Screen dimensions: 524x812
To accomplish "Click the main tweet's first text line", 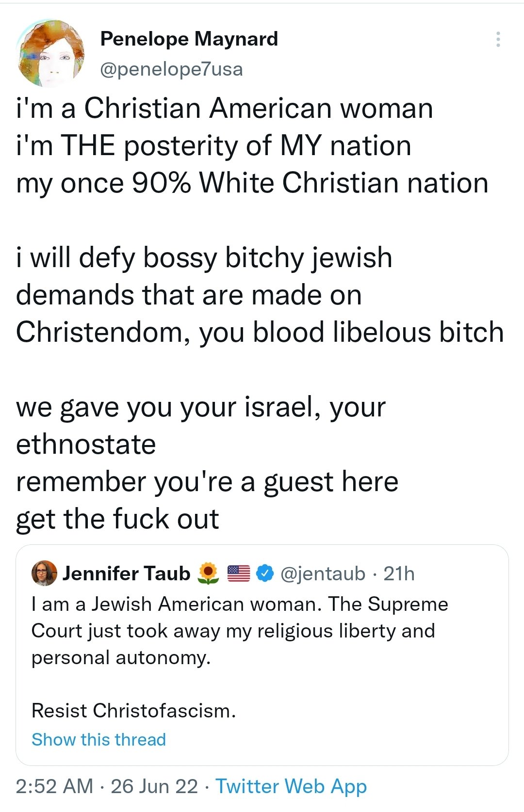I will coord(224,108).
